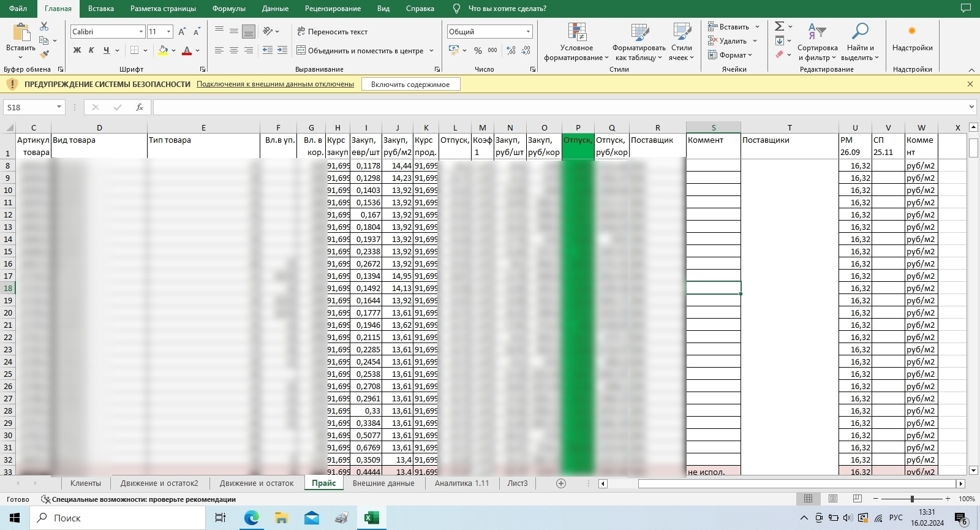Apply the red font color
This screenshot has height=530, width=980.
tap(187, 50)
